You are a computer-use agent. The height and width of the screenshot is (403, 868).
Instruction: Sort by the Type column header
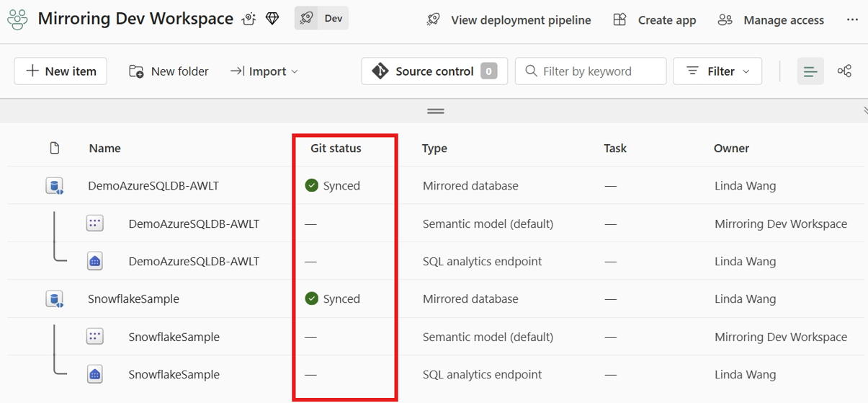pos(434,148)
